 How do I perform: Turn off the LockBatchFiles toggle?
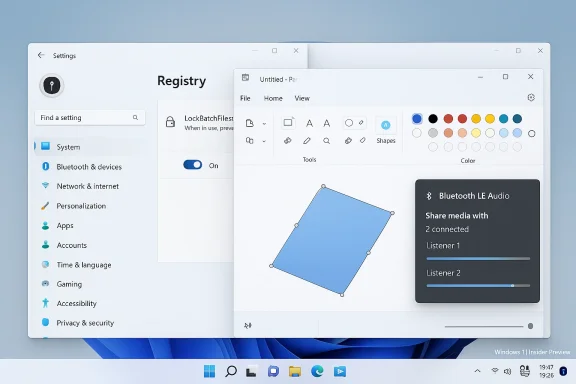[192, 165]
